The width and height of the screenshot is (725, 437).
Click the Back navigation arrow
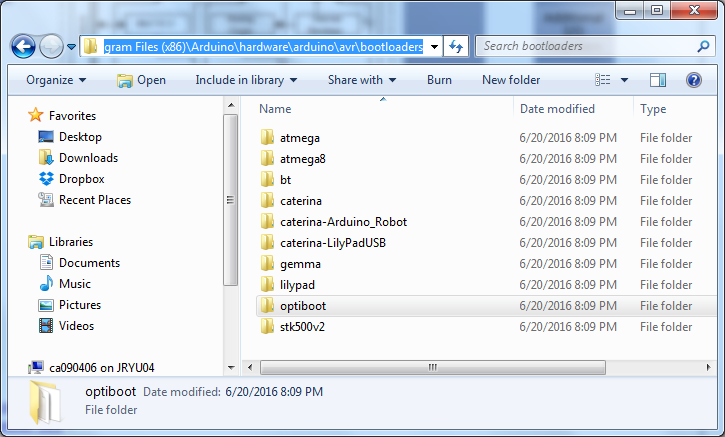[x=23, y=46]
